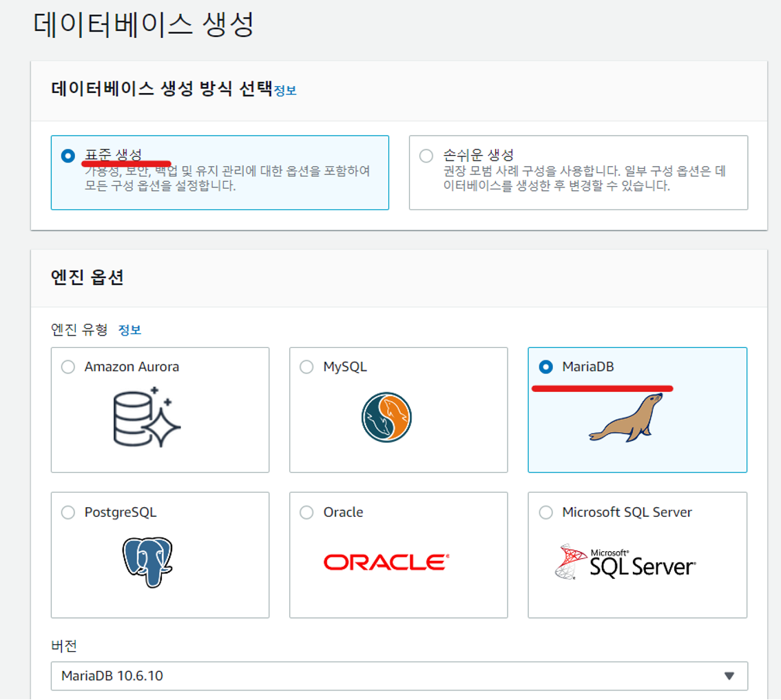Choose the PostgreSQL engine radio button
The image size is (781, 700).
68,512
